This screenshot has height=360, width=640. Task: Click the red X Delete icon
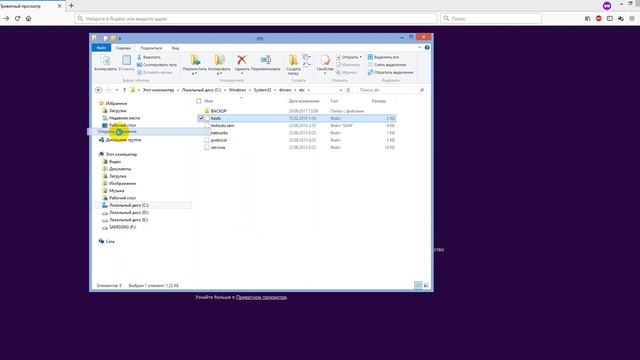tap(242, 60)
